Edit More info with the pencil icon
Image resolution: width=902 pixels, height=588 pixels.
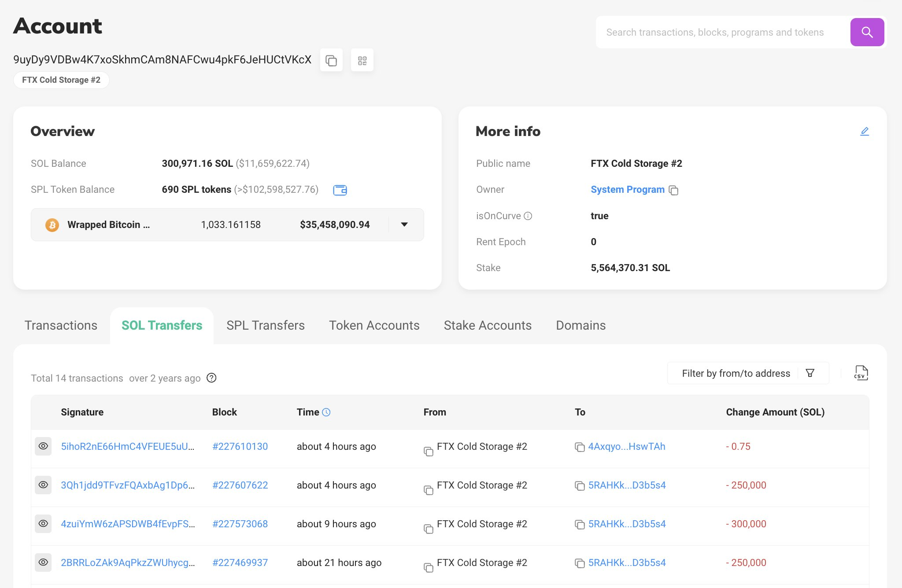pyautogui.click(x=864, y=132)
